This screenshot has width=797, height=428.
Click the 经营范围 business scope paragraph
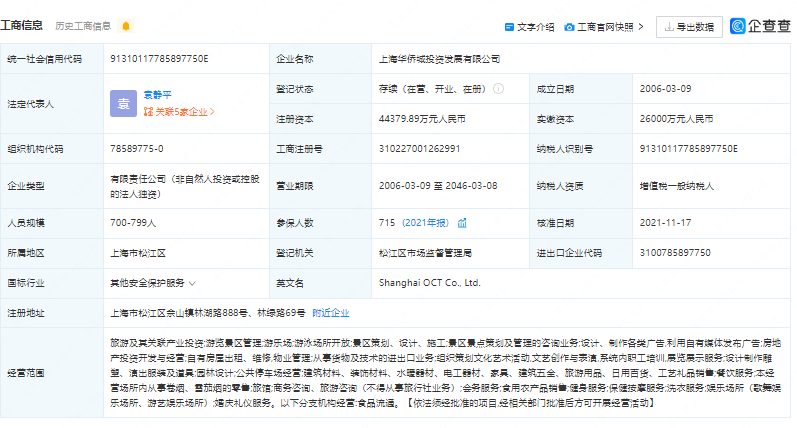(x=445, y=373)
